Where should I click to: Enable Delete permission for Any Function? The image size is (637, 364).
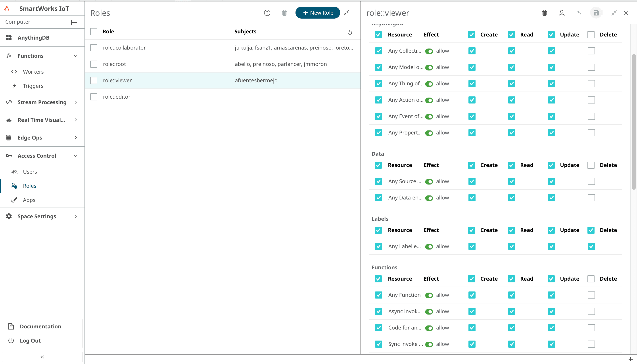tap(591, 295)
